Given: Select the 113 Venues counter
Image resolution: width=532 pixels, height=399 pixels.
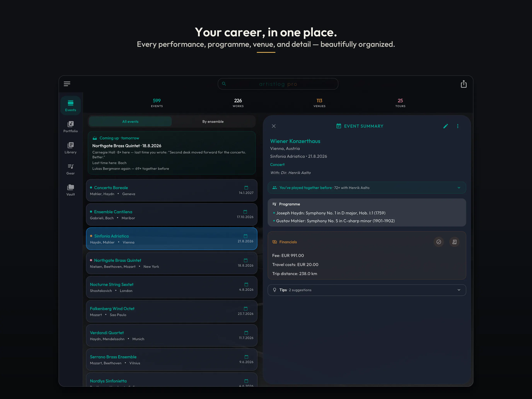Looking at the screenshot, I should 319,103.
